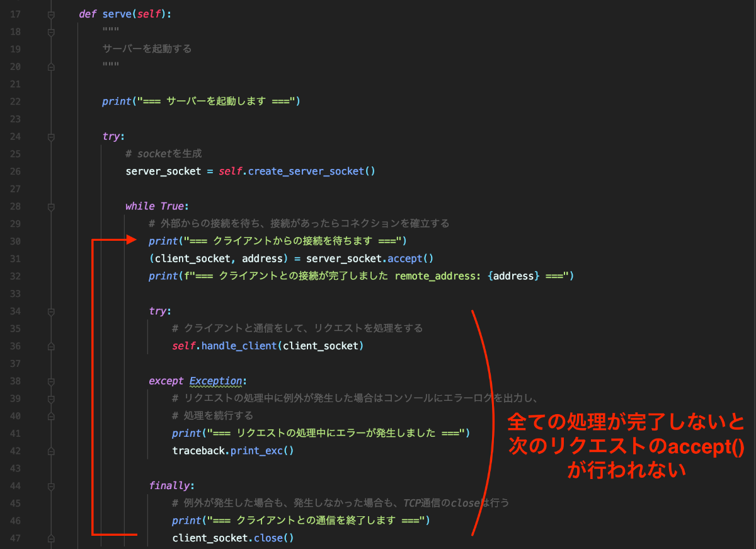Click the "self" parameter in serve(self)
This screenshot has width=756, height=549.
point(149,14)
